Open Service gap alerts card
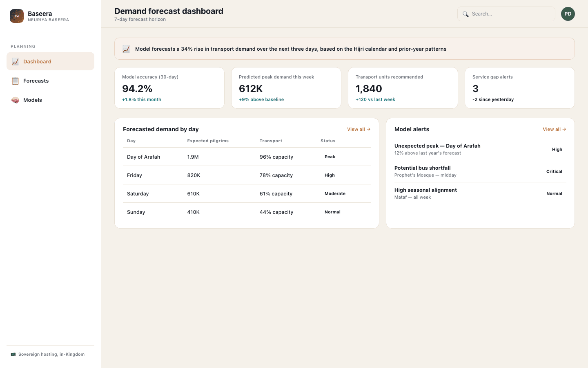The width and height of the screenshot is (588, 368). (520, 88)
